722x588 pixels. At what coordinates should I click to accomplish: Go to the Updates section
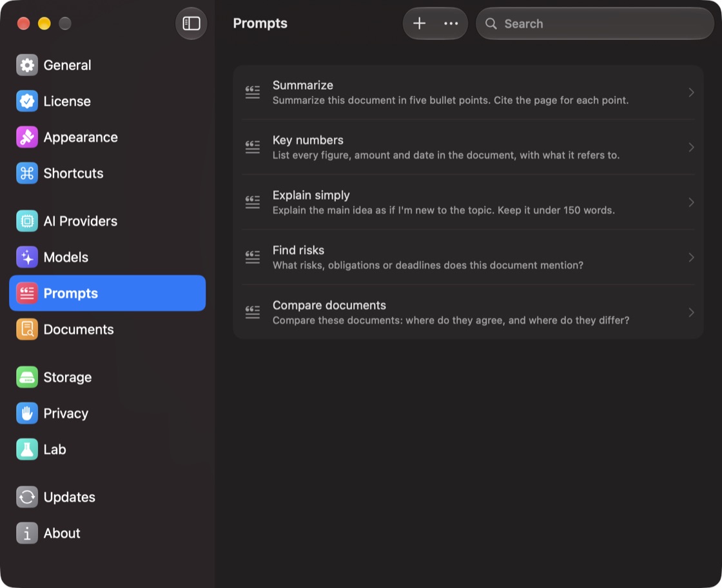107,497
